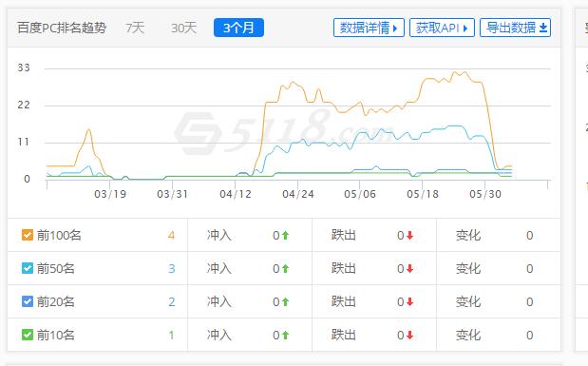Switch trend range to 30天 tab
Screen dimensions: 588x366
183,28
